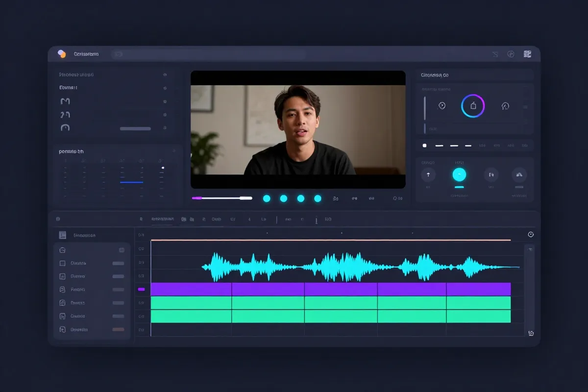Click the white square selector in the right panel strip
588x392 pixels.
(x=425, y=146)
